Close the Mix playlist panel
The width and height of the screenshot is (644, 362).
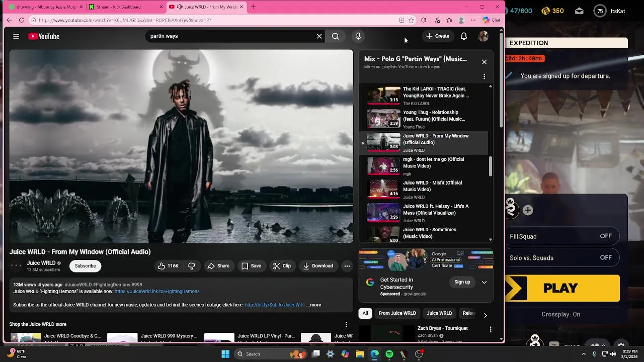tap(484, 62)
